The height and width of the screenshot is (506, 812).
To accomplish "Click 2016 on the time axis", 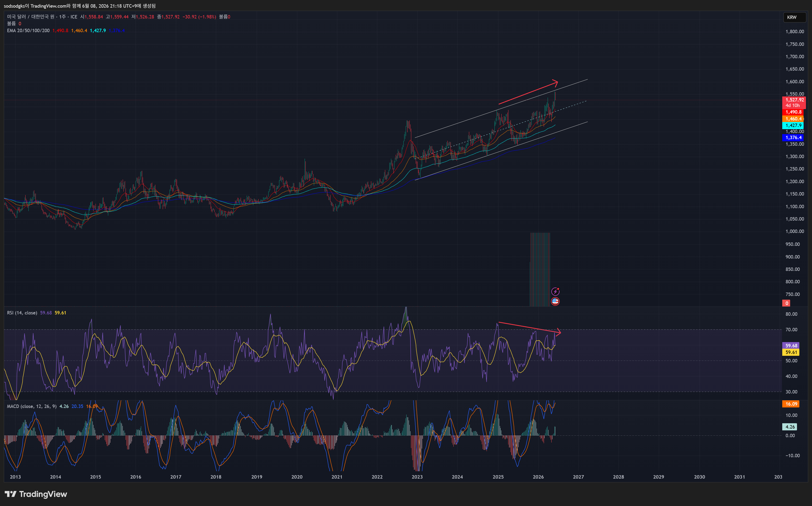I will (x=136, y=477).
